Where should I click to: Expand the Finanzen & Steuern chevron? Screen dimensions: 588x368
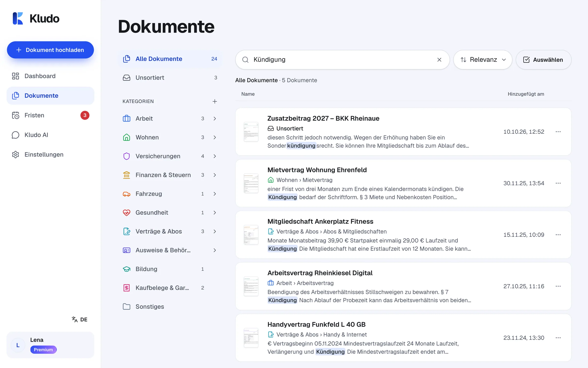click(x=215, y=175)
